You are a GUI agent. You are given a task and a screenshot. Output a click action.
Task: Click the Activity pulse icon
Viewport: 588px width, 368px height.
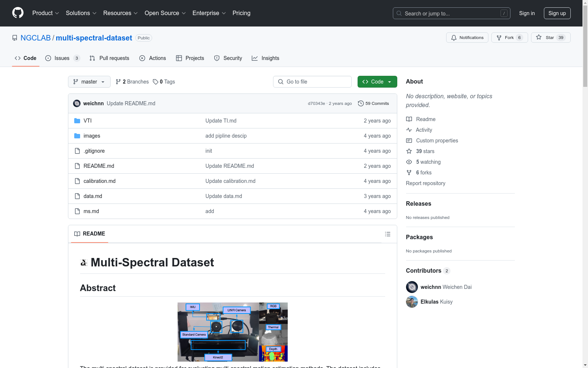409,130
